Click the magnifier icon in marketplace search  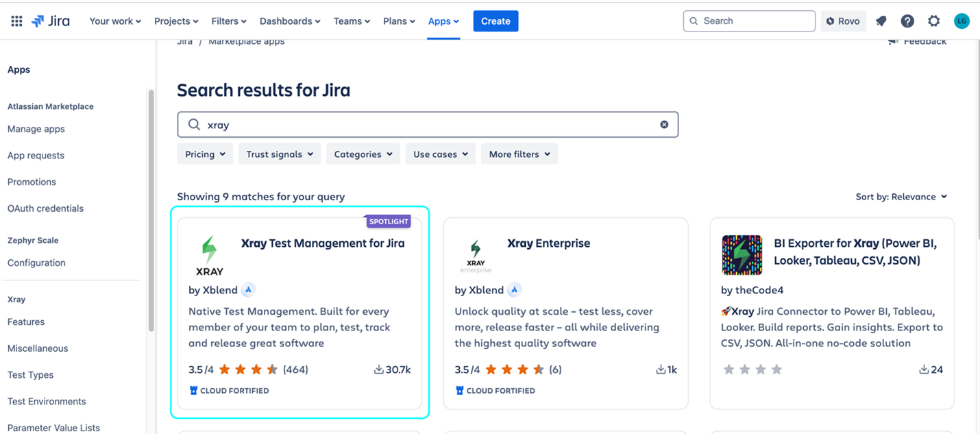point(194,125)
